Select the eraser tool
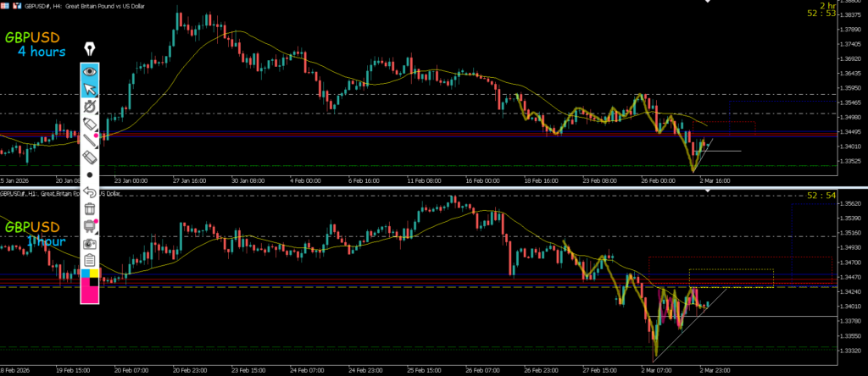The height and width of the screenshot is (376, 868). [x=89, y=157]
